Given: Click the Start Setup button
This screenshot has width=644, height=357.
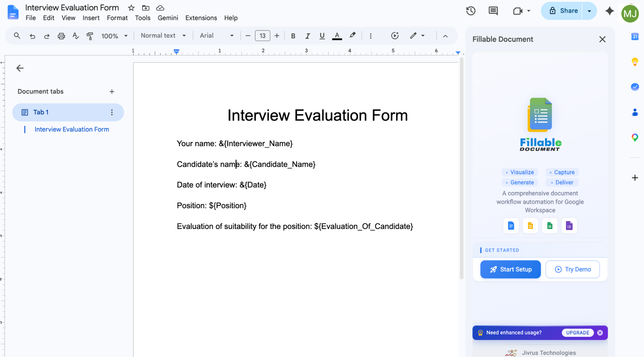Looking at the screenshot, I should point(510,269).
